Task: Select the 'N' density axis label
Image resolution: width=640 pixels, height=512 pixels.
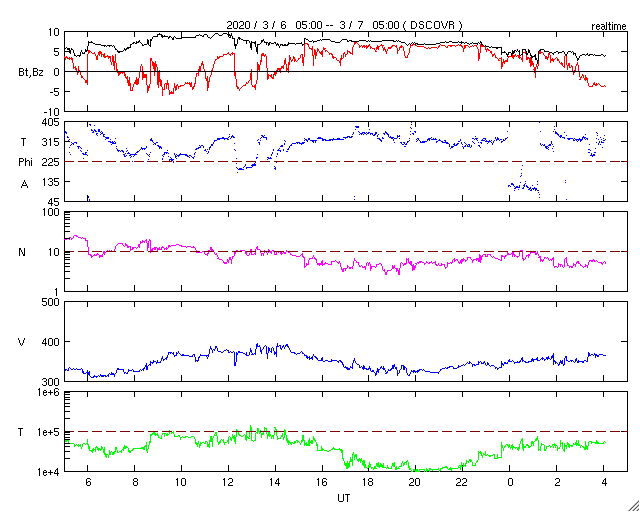Action: coord(22,252)
